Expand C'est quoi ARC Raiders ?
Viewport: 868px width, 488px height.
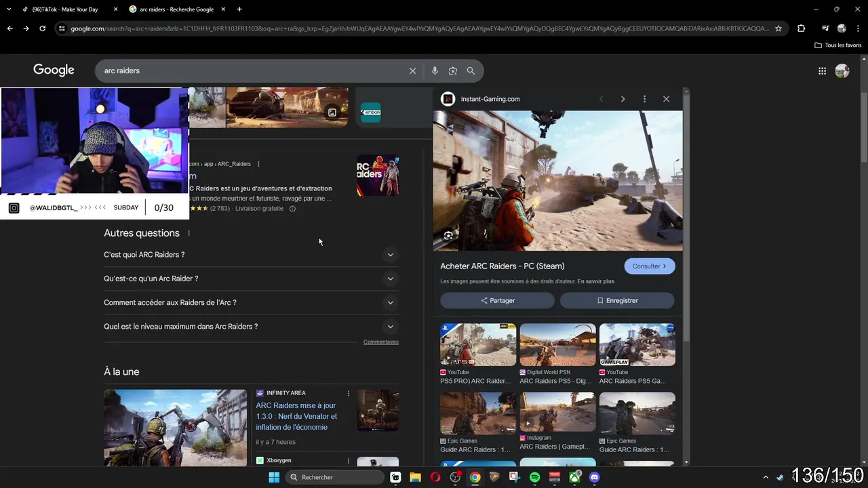[251, 255]
